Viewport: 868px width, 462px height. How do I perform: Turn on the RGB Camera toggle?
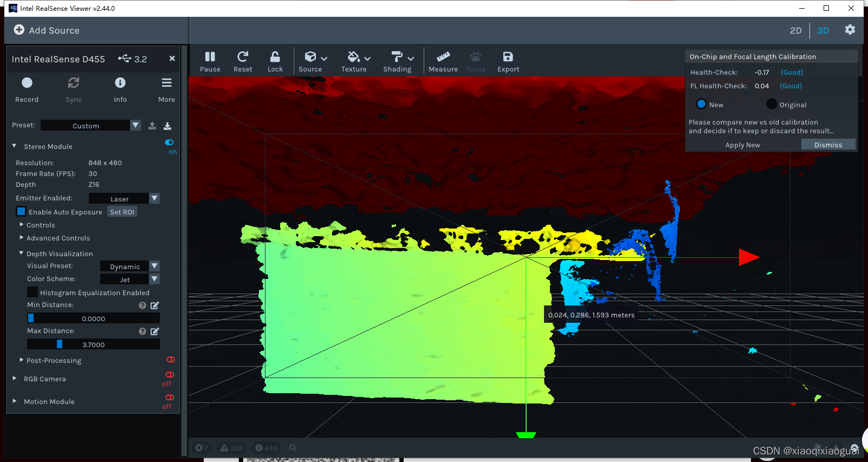click(170, 375)
